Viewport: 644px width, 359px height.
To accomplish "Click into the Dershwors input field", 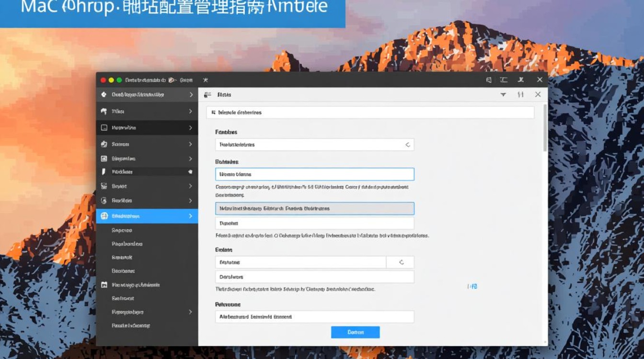I will point(314,277).
